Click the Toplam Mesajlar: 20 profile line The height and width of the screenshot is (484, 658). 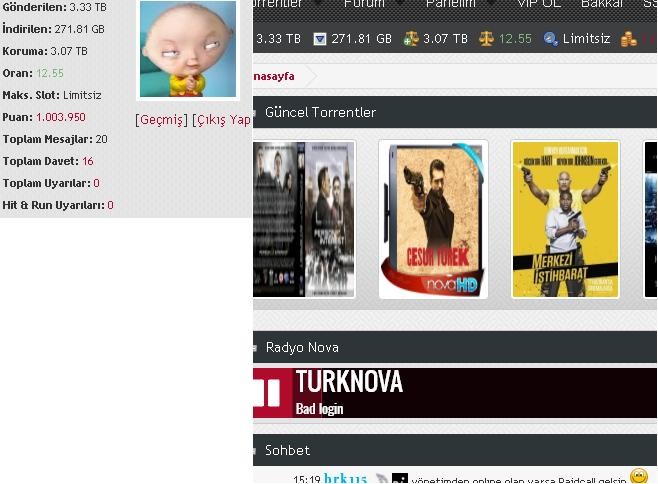click(55, 139)
